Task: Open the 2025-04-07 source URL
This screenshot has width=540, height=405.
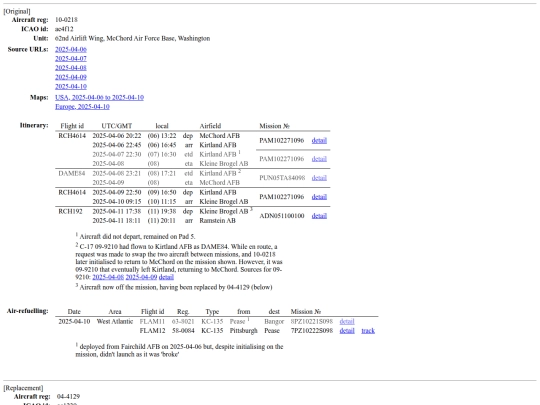Action: pyautogui.click(x=71, y=59)
